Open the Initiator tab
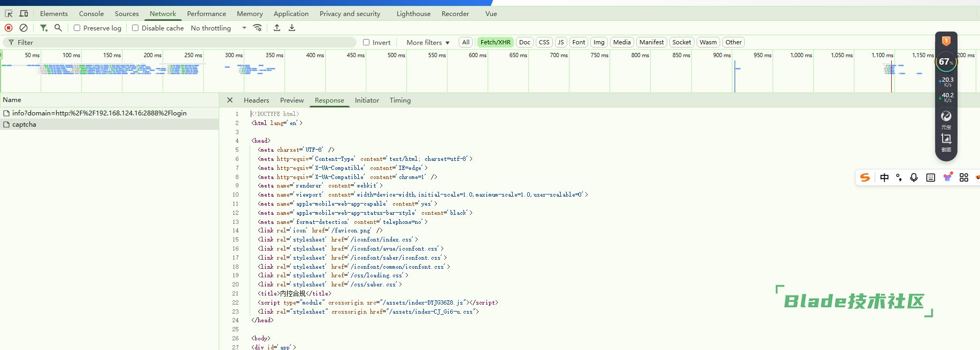Image resolution: width=980 pixels, height=350 pixels. coord(367,100)
